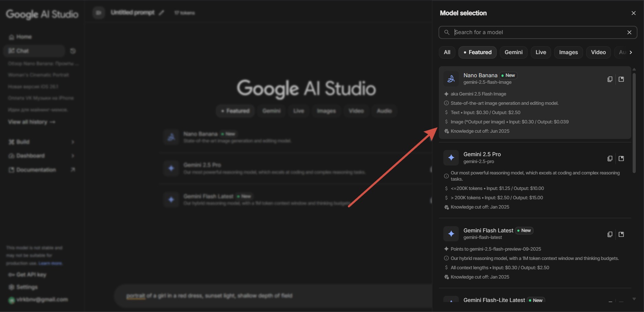Viewport: 644px width, 312px height.
Task: Select the Live filter in Model selection
Action: tap(541, 52)
